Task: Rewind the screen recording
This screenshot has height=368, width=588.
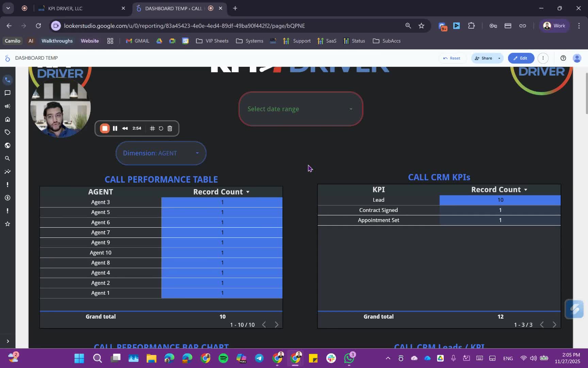Action: coord(125,128)
